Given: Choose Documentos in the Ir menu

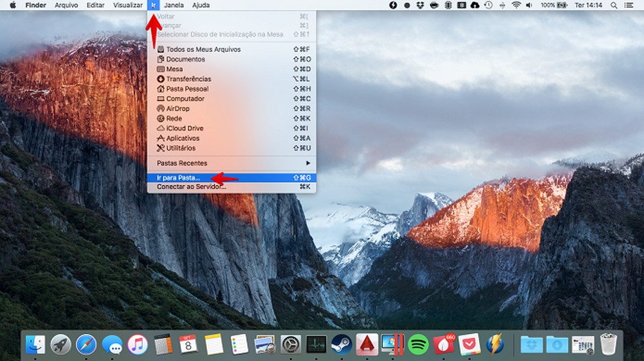Looking at the screenshot, I should [x=232, y=59].
